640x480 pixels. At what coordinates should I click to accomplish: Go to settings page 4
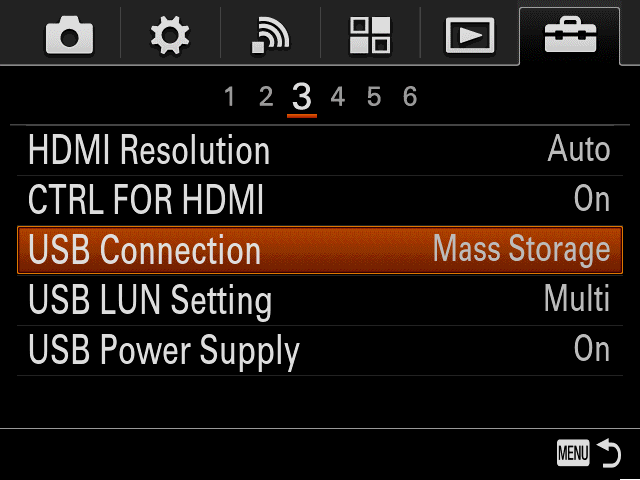[338, 97]
